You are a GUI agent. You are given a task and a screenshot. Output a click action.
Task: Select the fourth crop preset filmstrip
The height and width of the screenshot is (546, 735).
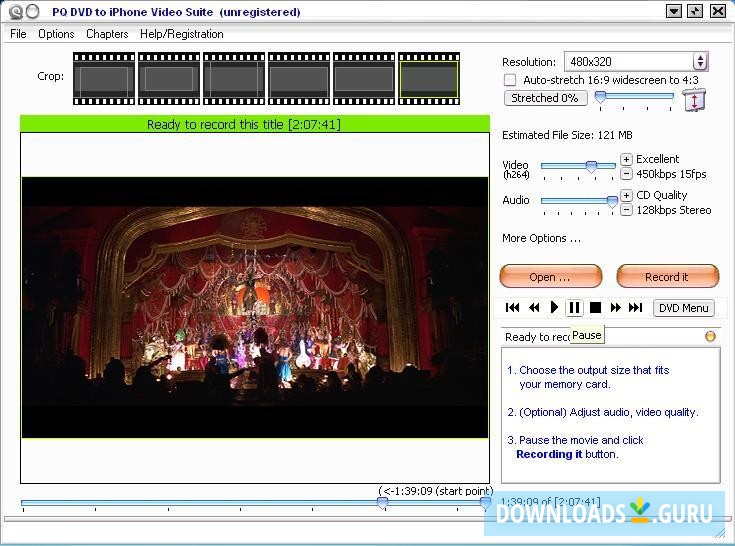[x=299, y=78]
